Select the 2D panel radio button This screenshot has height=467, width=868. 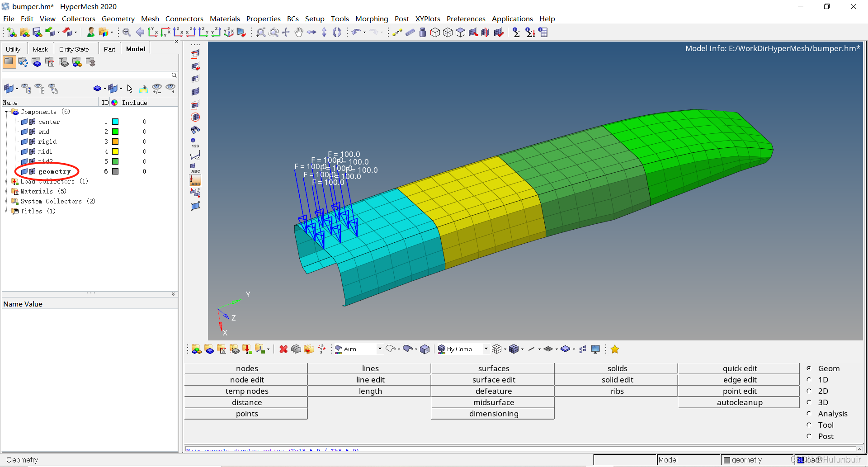(809, 391)
